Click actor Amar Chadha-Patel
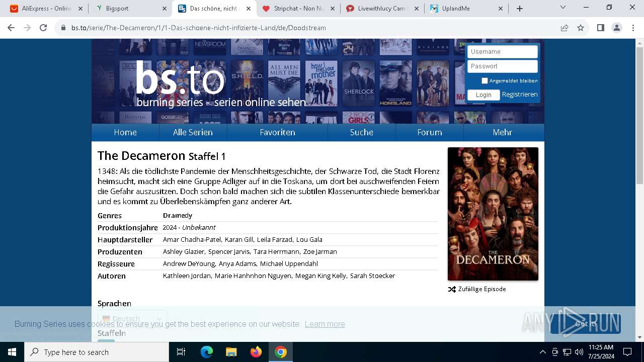 click(192, 240)
